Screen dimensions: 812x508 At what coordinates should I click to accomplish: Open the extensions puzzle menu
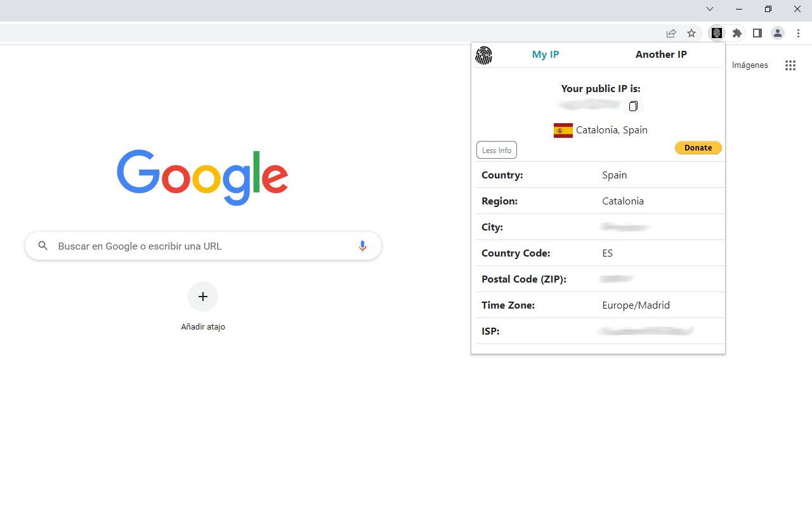pyautogui.click(x=737, y=33)
